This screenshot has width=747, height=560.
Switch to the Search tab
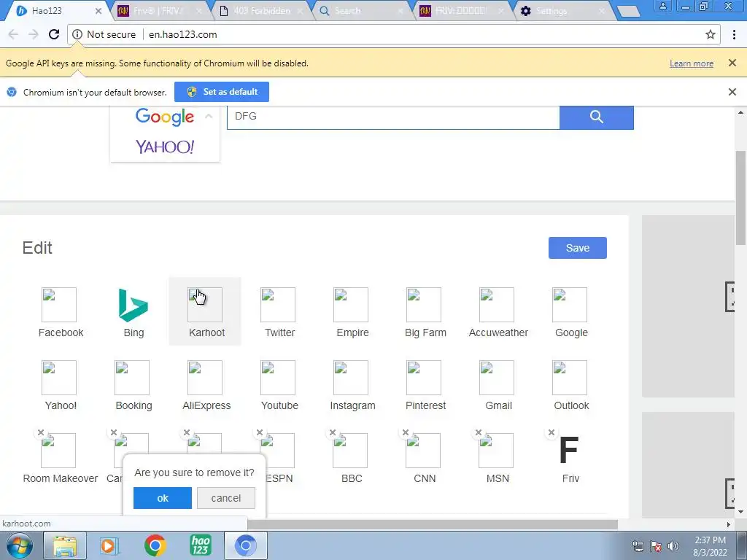pos(361,10)
